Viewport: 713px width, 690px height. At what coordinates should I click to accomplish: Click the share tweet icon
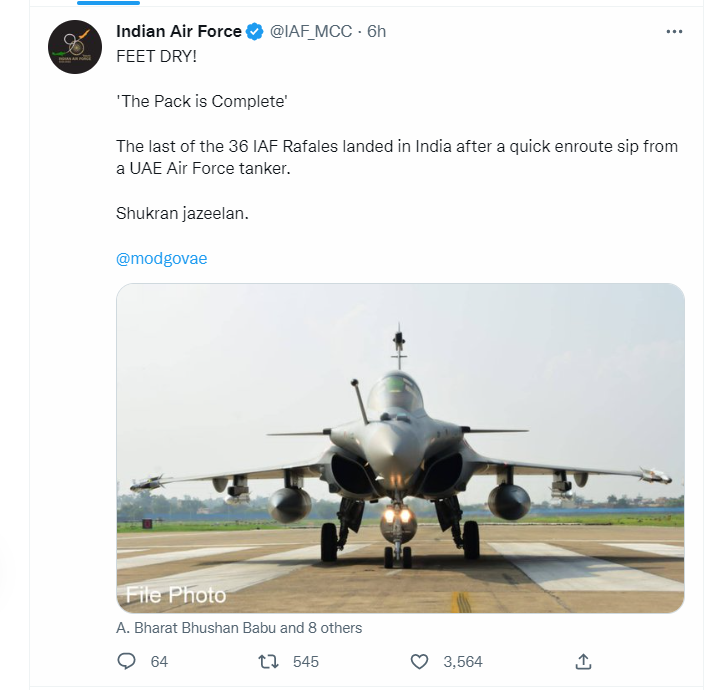pos(584,661)
